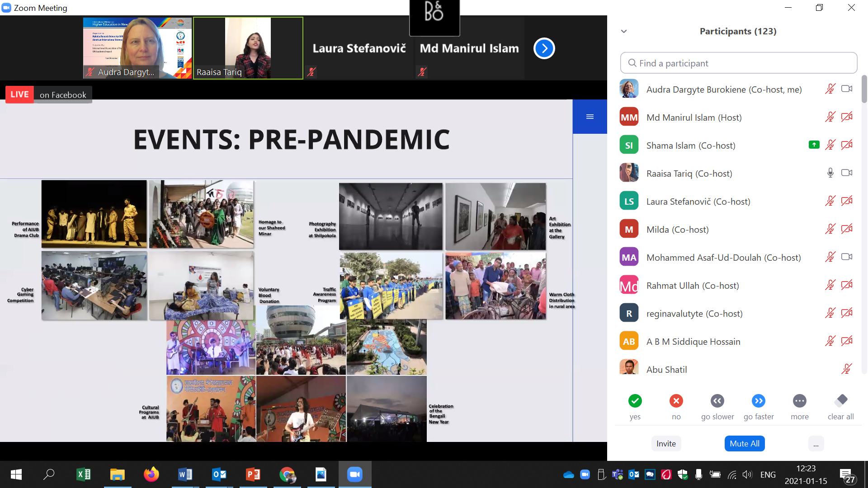The image size is (868, 488).
Task: Toggle Md Manirul Islam's video camera
Action: (847, 117)
